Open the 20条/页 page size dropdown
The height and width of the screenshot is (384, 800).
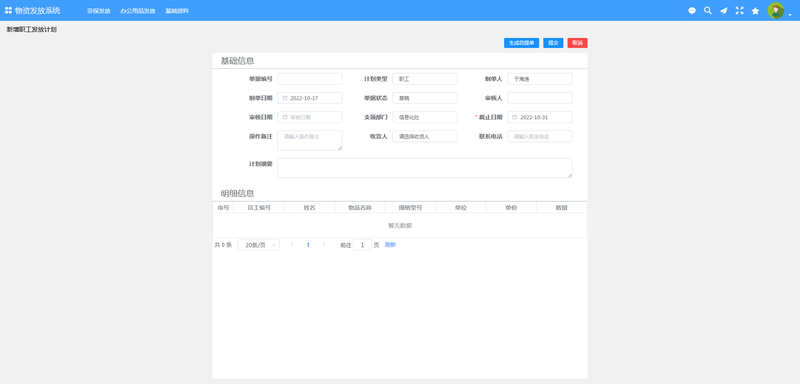[x=259, y=245]
